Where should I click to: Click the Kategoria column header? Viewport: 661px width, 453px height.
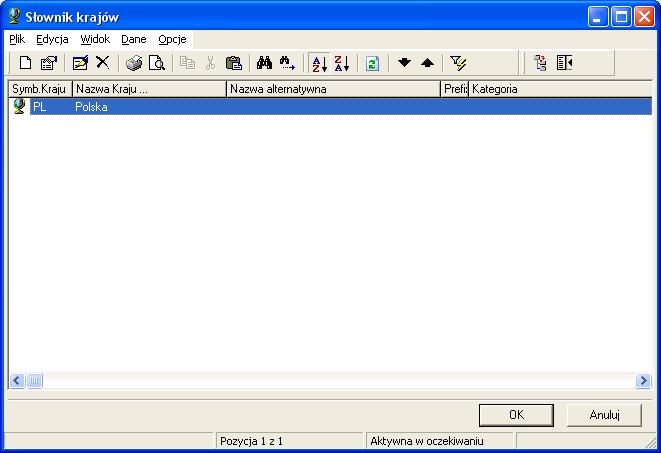click(560, 89)
